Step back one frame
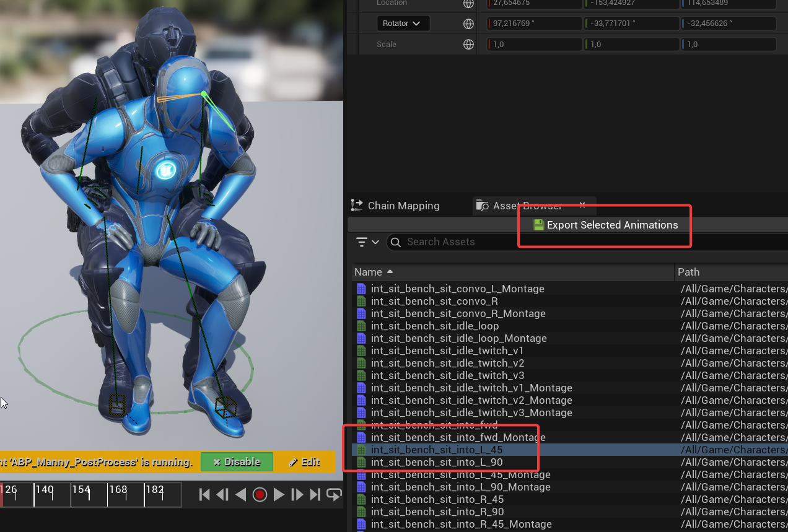The height and width of the screenshot is (532, 788). click(222, 494)
